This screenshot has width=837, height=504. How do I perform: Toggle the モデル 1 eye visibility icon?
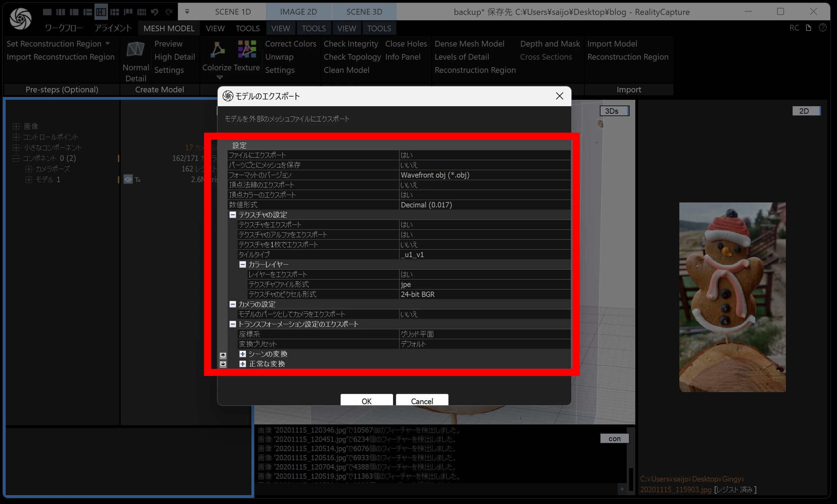128,179
